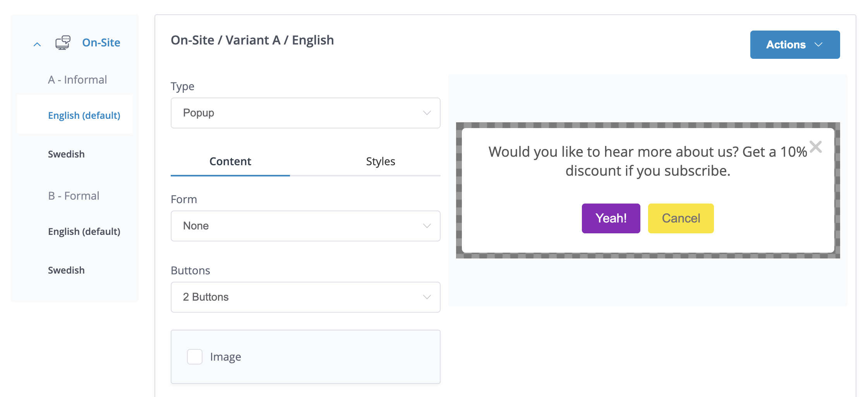Open the Actions button menu
Viewport: 868px width, 397px height.
[x=794, y=45]
